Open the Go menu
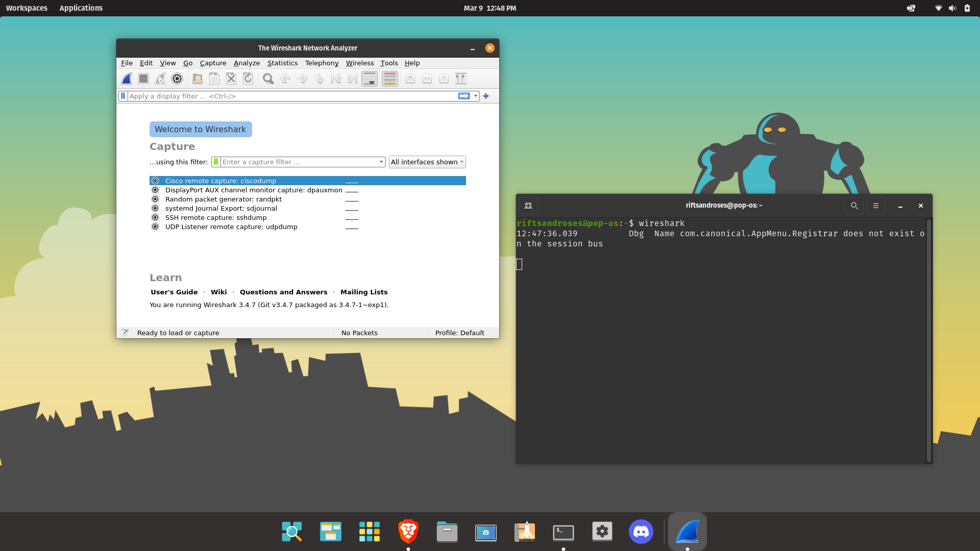This screenshot has height=551, width=980. tap(188, 63)
